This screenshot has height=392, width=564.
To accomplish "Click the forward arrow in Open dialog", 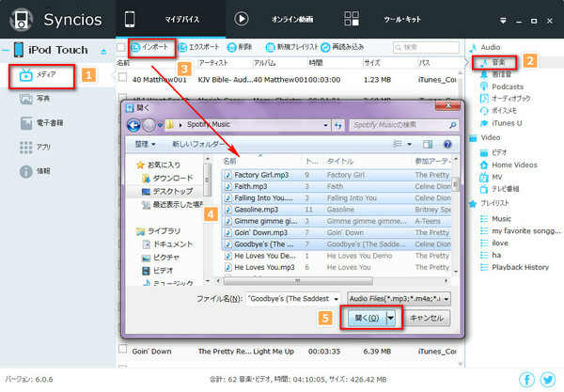I will 149,125.
